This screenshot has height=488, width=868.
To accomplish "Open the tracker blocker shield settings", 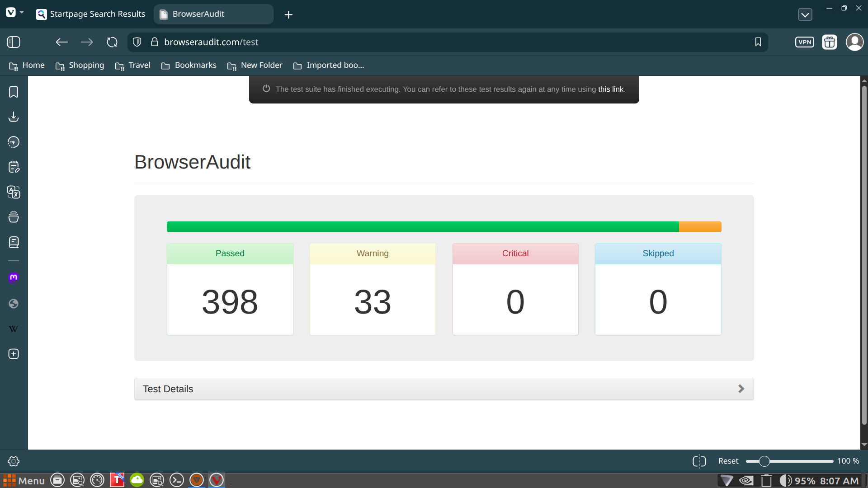I will coord(137,42).
